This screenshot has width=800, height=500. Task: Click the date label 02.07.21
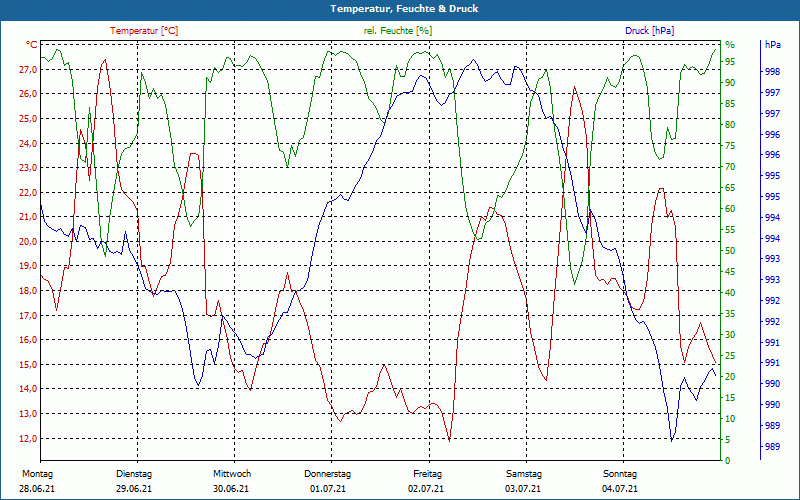(x=426, y=489)
